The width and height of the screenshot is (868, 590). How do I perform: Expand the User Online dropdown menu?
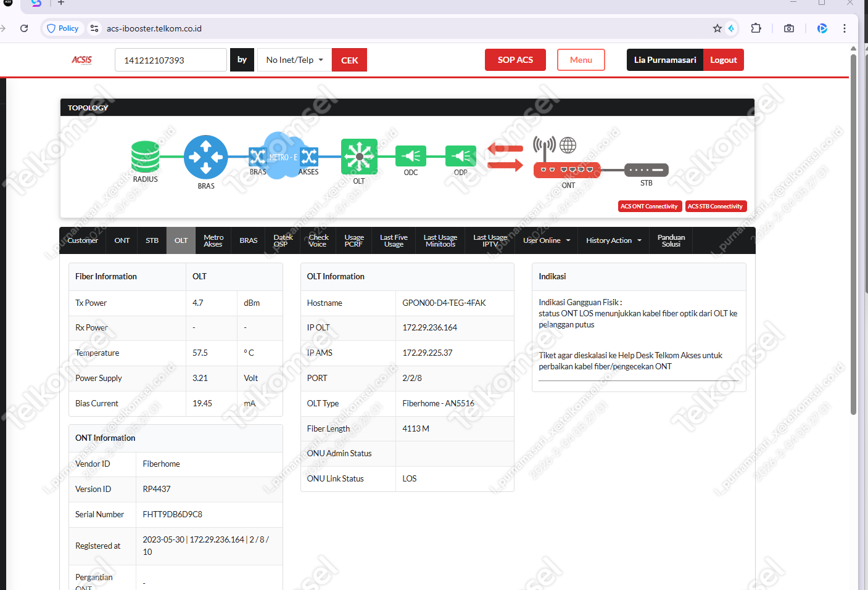[547, 240]
